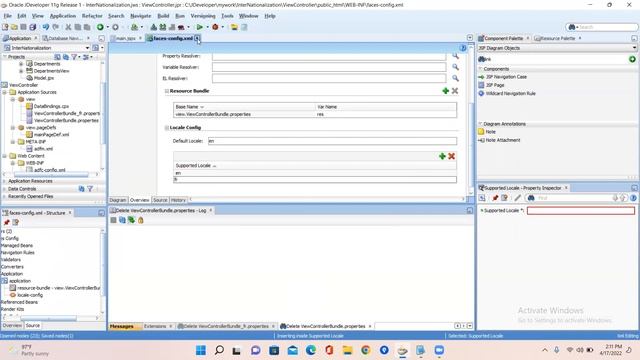Click the Save All icon in the main toolbar
This screenshot has width=640, height=360.
click(33, 27)
